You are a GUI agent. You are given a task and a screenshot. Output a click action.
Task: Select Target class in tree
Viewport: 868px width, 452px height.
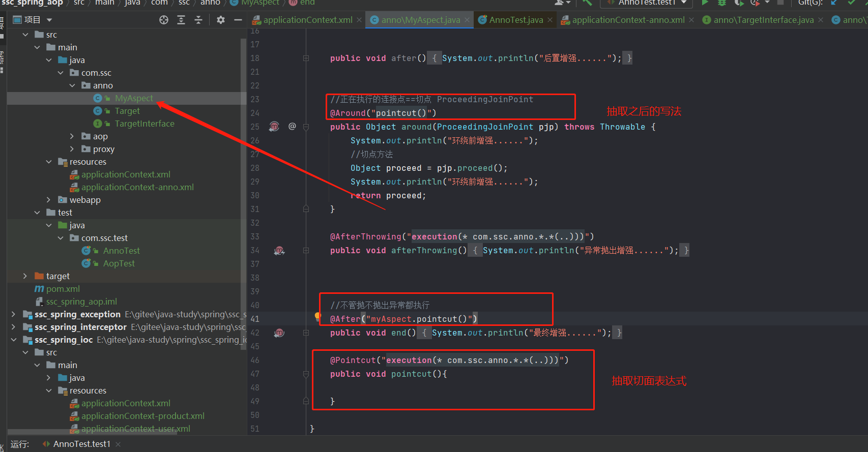[x=127, y=111]
